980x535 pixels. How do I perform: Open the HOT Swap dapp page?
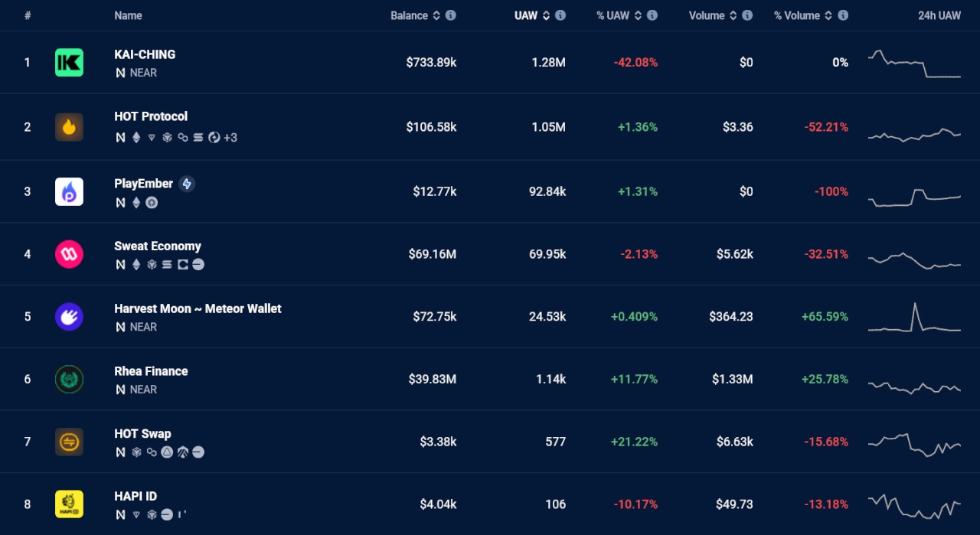pos(142,433)
